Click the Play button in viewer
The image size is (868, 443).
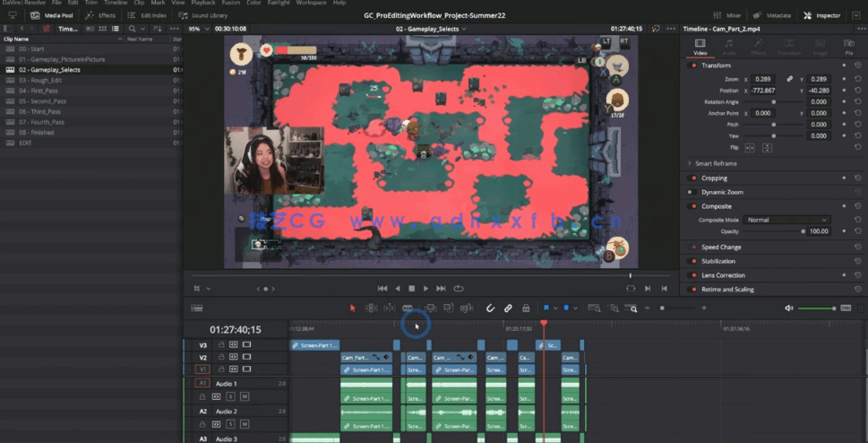pyautogui.click(x=425, y=289)
